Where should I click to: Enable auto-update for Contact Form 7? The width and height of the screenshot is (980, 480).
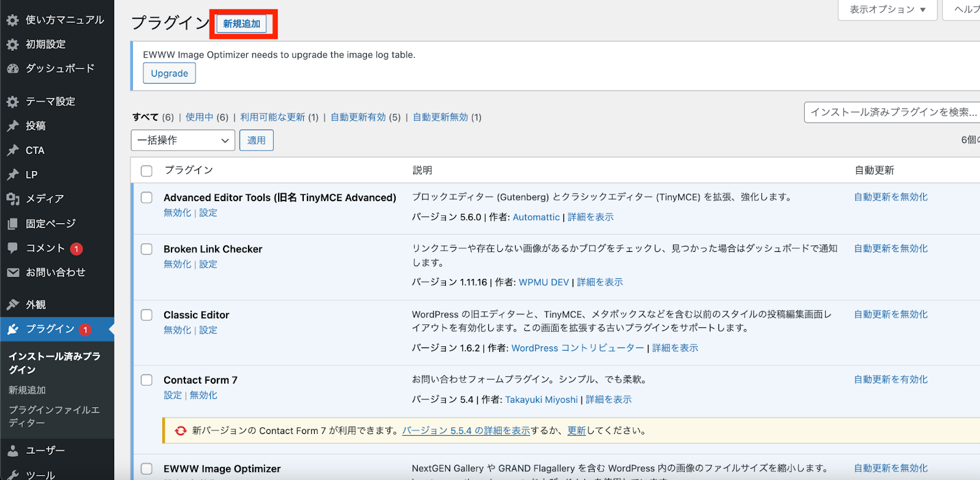point(891,379)
